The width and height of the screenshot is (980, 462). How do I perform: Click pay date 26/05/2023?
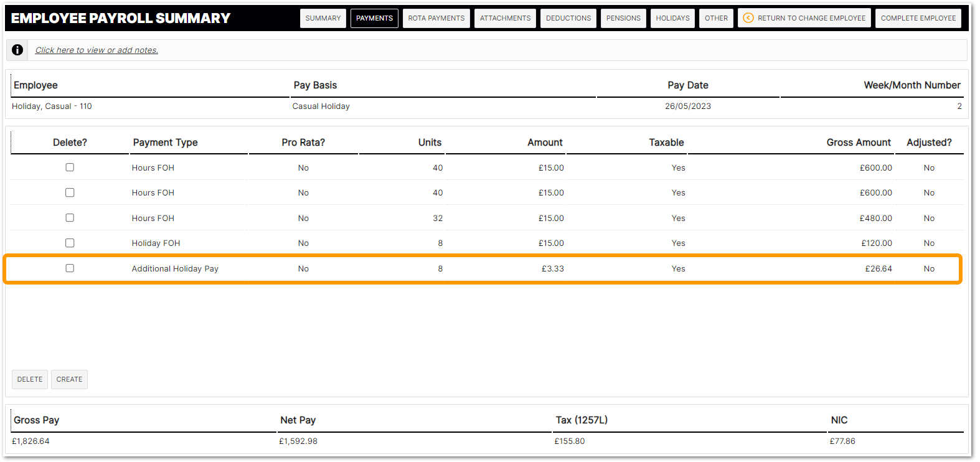(688, 106)
